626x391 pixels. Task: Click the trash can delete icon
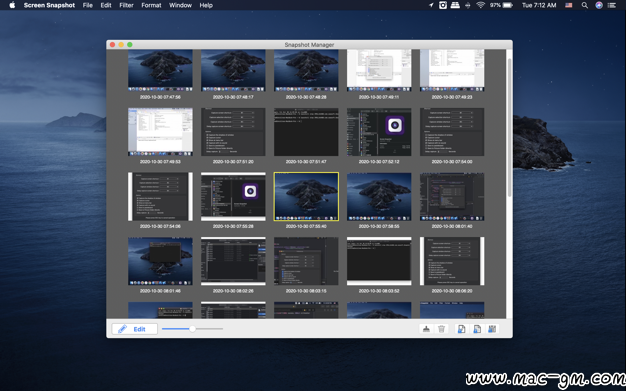tap(441, 329)
